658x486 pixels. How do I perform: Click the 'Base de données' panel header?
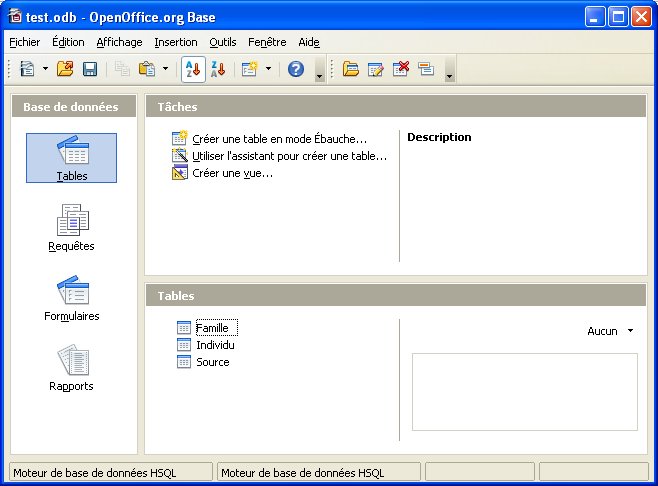pos(74,107)
